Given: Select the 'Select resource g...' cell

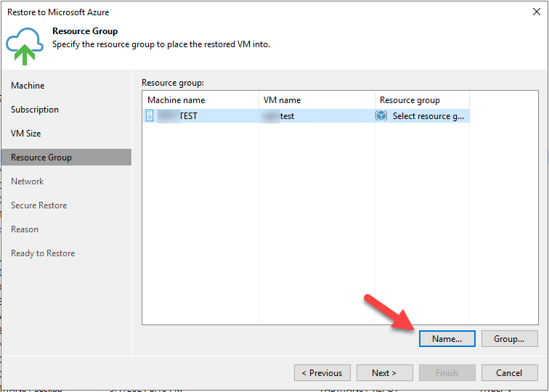Looking at the screenshot, I should pos(422,116).
